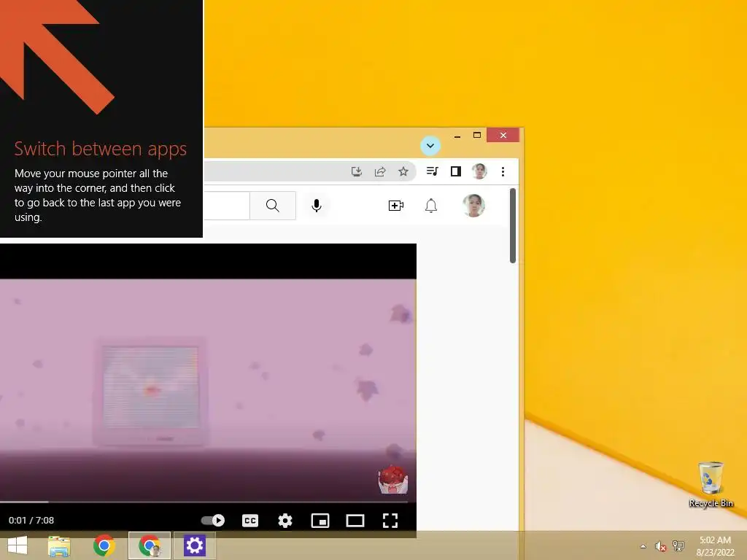Toggle closed captions CC button
The image size is (747, 560).
250,521
